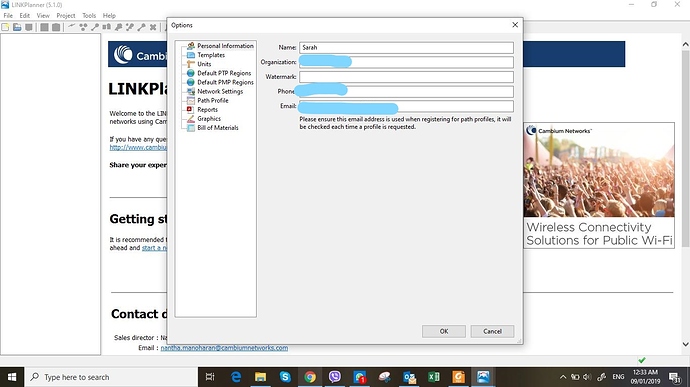Screen dimensions: 690x387
Task: Click the greyed Paste clipboard toolbar icon
Action: (x=56, y=27)
